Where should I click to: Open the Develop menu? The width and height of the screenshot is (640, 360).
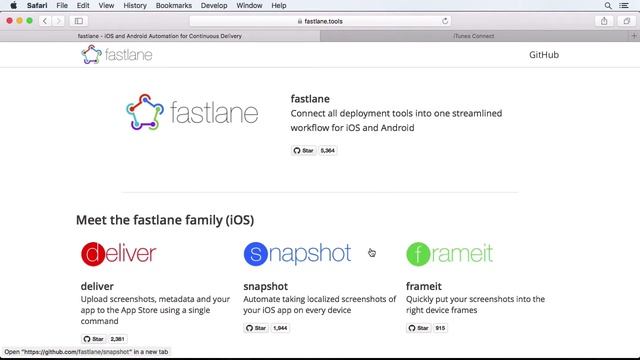point(214,6)
